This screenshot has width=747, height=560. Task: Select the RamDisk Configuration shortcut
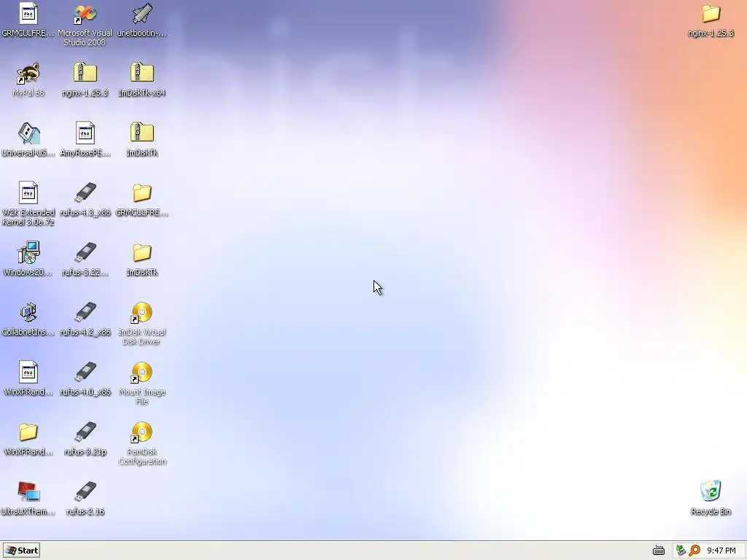(x=142, y=432)
